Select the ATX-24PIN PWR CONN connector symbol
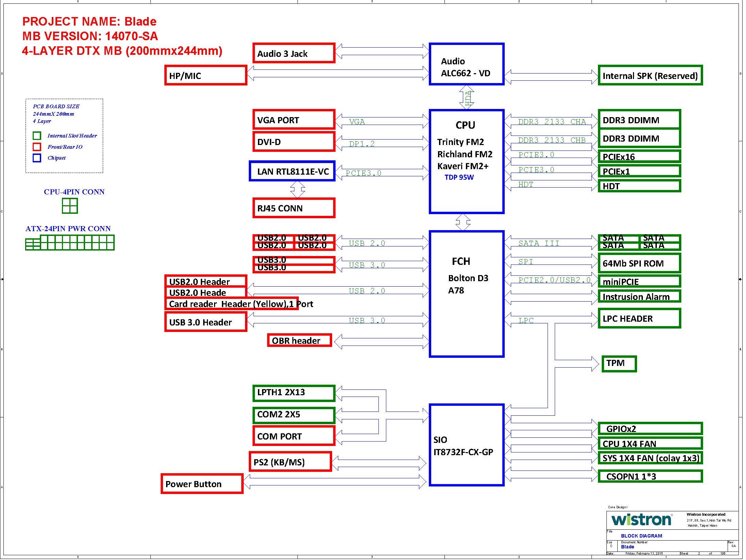This screenshot has height=560, width=746. (x=70, y=243)
